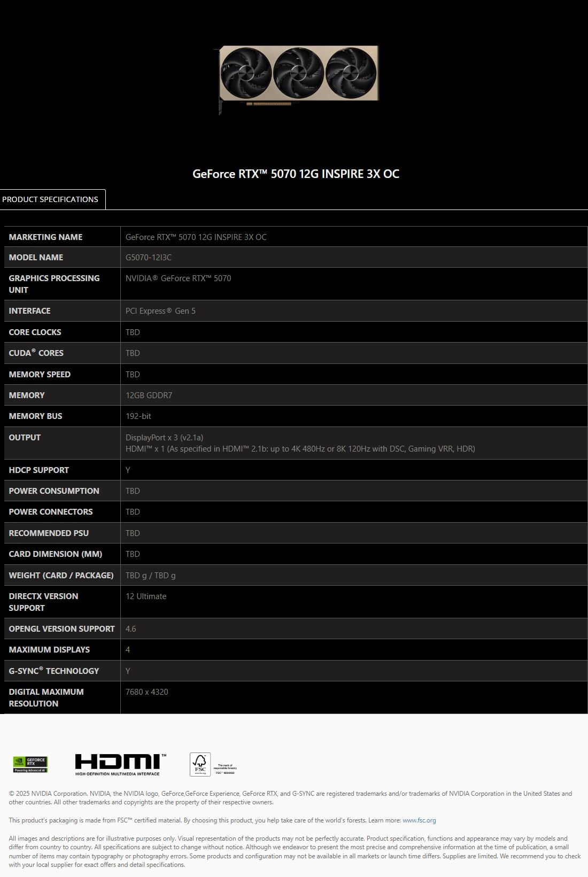Select the PCI Express Gen 5 interface value
The width and height of the screenshot is (588, 877).
pos(160,311)
